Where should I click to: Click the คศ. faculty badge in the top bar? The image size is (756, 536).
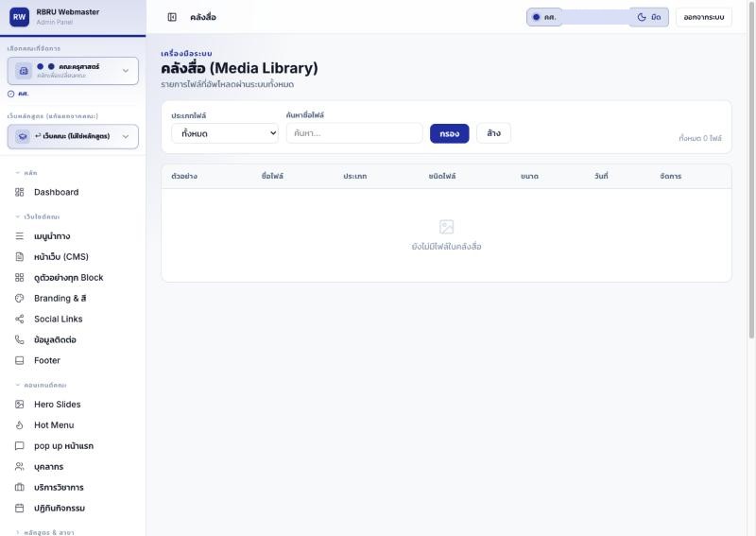click(x=544, y=17)
